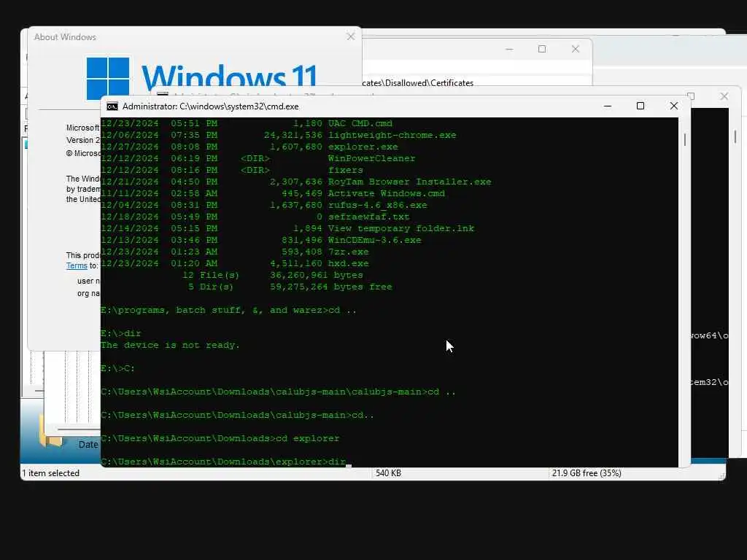Screen dimensions: 747x560
Task: Click 'RoyTam Browser Installer.exe' line
Action: (296, 182)
